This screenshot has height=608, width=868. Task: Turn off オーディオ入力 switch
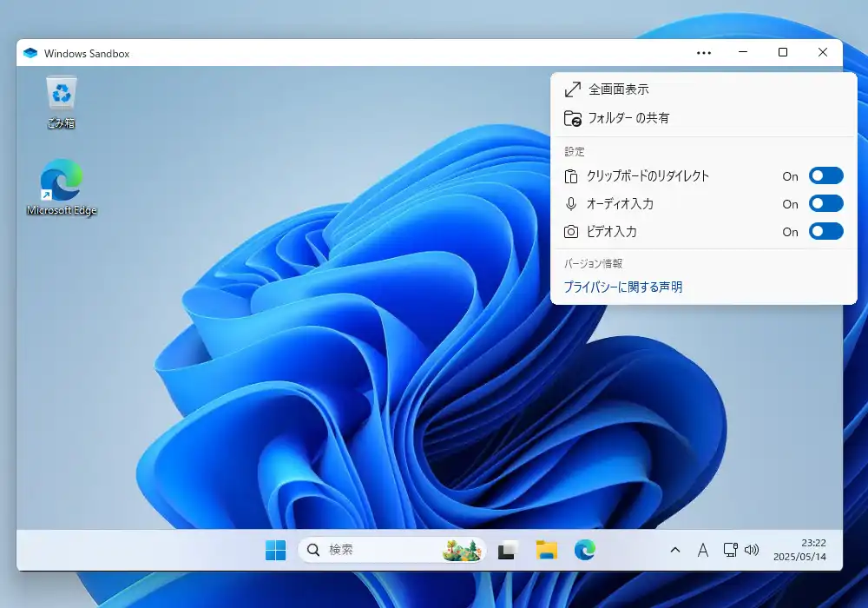(826, 204)
